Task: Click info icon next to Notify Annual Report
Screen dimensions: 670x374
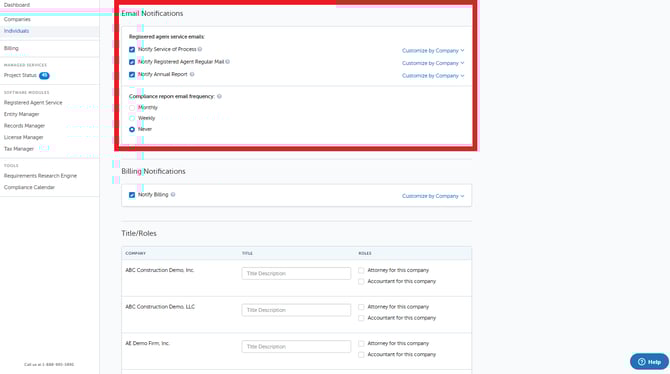Action: pos(192,74)
